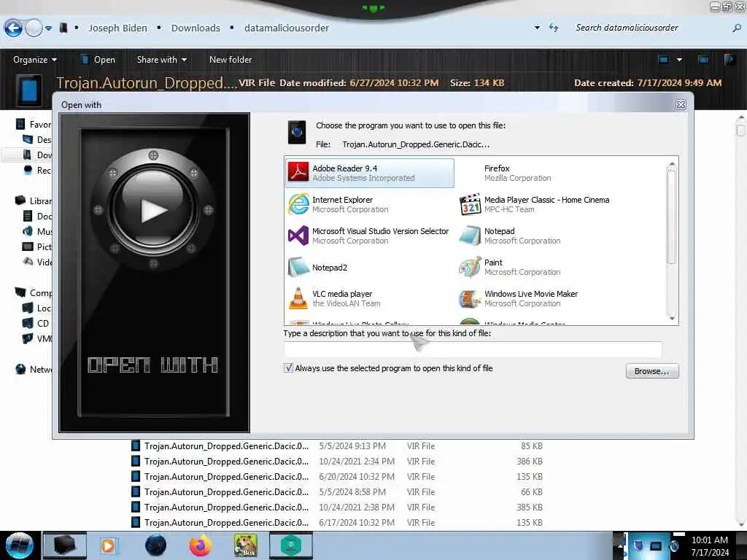
Task: Go back with the Back arrow button
Action: (x=13, y=28)
